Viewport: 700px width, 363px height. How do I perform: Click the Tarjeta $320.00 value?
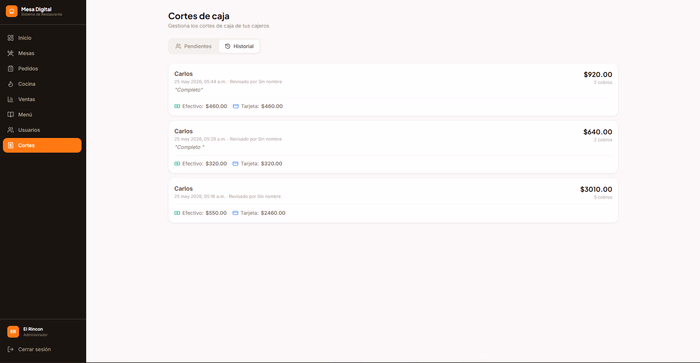271,163
